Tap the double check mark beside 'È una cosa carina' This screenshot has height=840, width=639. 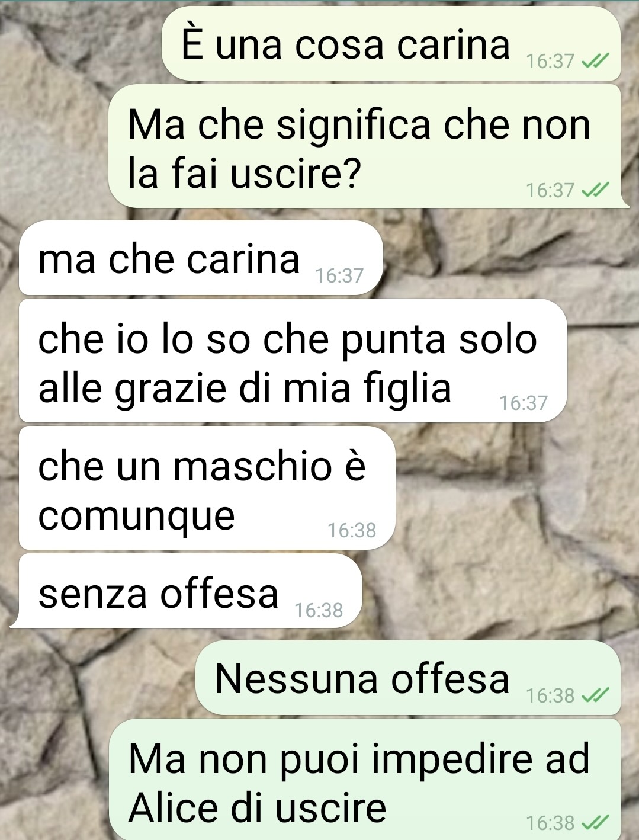tap(595, 61)
